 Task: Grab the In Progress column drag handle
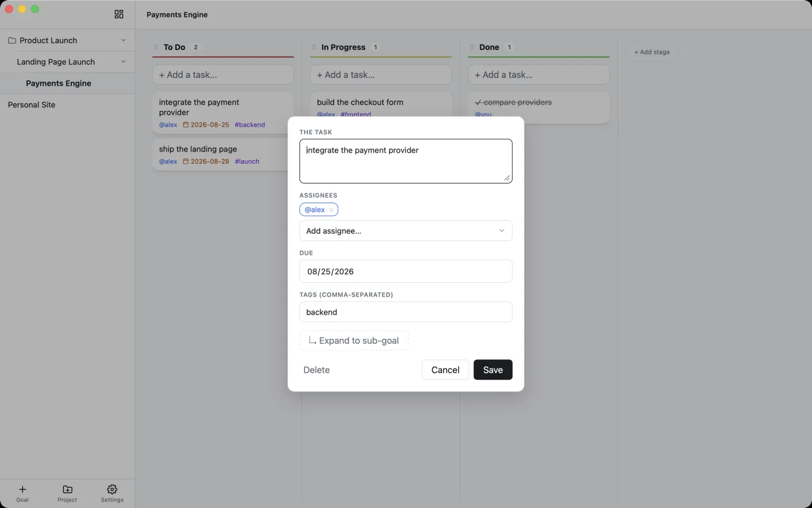[314, 47]
